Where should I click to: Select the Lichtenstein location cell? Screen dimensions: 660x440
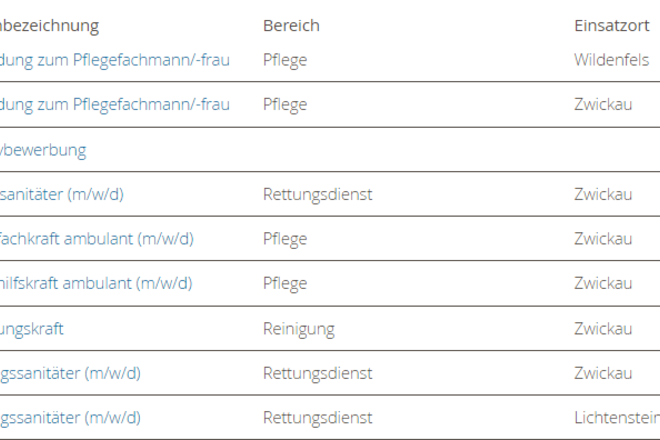[x=617, y=418]
